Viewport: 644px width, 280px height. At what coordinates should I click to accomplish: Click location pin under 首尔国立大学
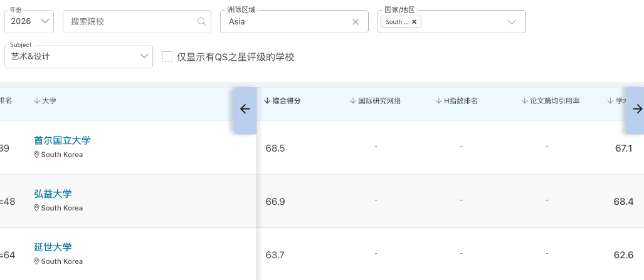click(37, 155)
